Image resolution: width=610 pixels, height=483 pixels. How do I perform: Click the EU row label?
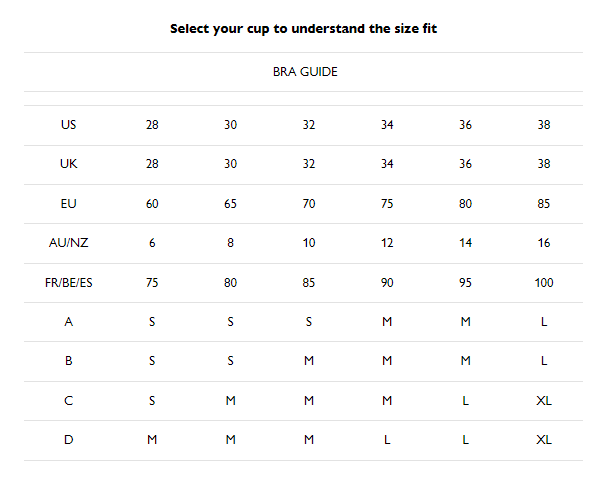[68, 204]
